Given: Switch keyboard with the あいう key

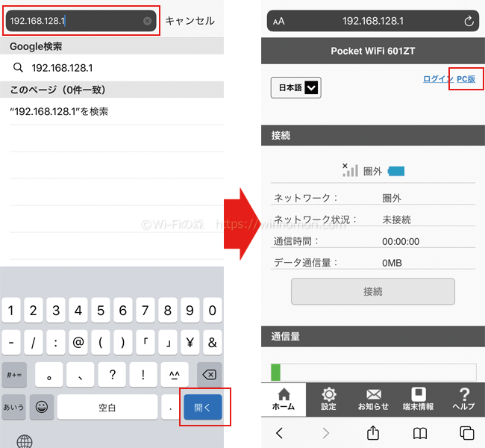Looking at the screenshot, I should click(13, 407).
